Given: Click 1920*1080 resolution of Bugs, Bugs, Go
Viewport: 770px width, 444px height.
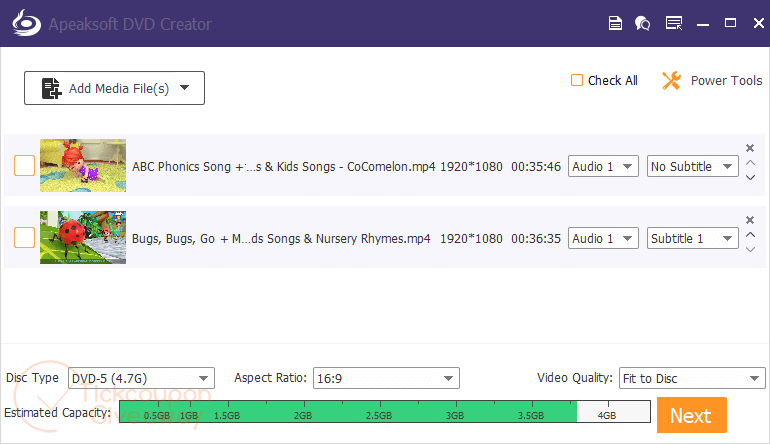Looking at the screenshot, I should 471,239.
